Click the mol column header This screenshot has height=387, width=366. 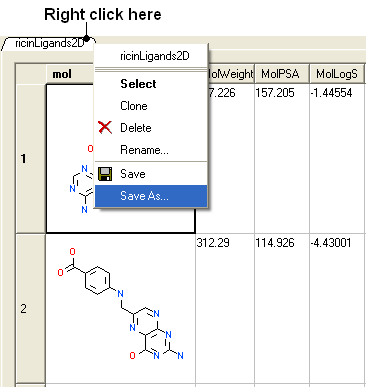[70, 74]
